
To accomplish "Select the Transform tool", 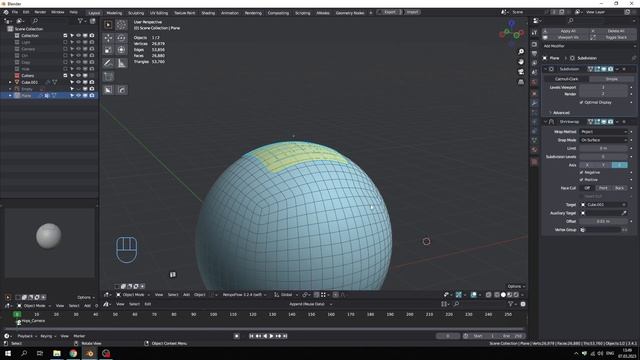I will 121,50.
